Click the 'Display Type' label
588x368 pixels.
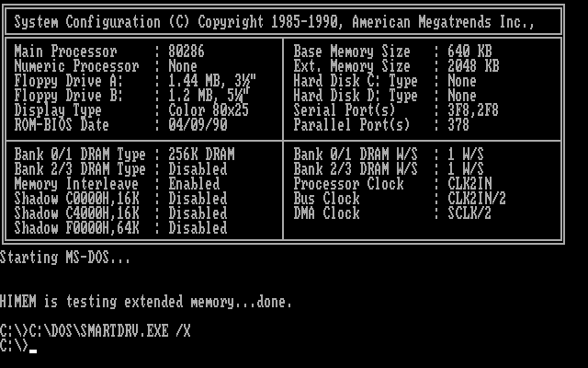pos(58,110)
